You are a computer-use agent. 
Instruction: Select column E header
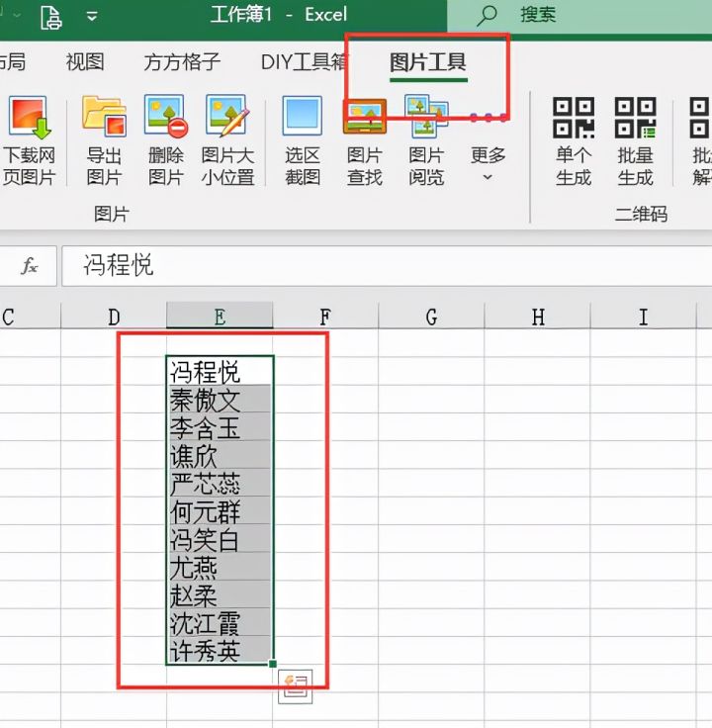click(x=220, y=318)
